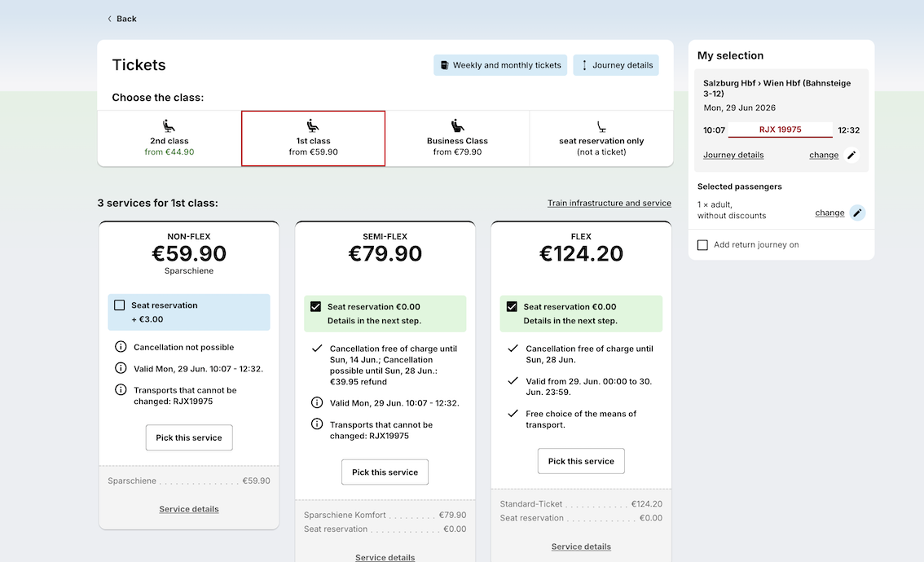Select seat reservation only (not a ticket) tab
The height and width of the screenshot is (562, 924).
click(x=601, y=138)
